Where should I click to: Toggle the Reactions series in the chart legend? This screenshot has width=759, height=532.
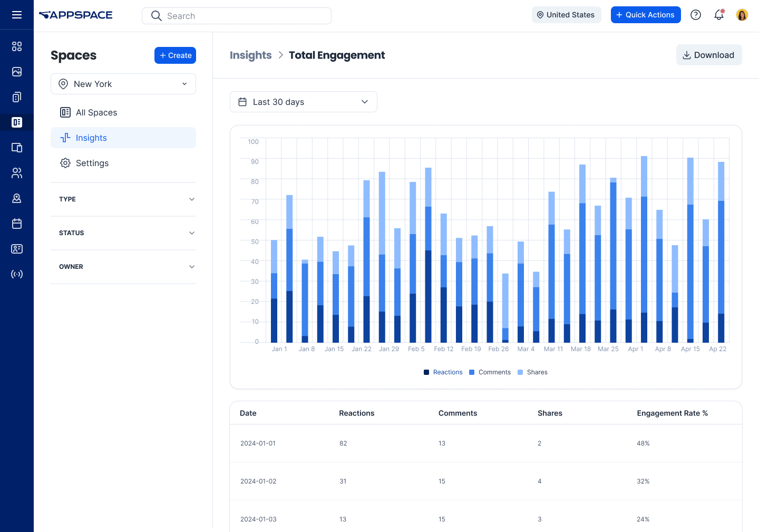443,372
